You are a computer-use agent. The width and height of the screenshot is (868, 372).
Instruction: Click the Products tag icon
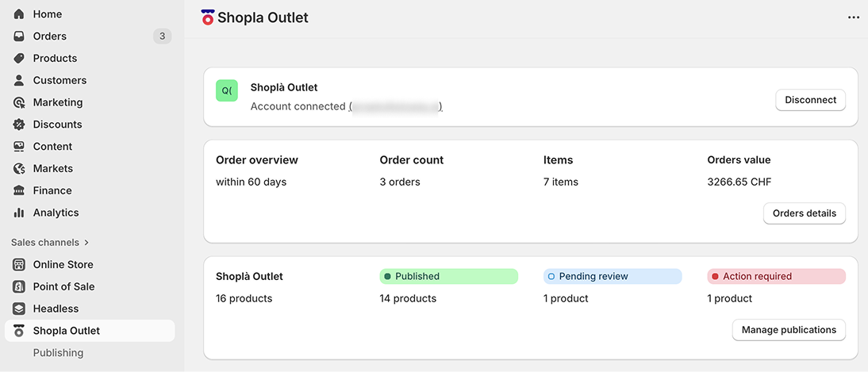19,59
